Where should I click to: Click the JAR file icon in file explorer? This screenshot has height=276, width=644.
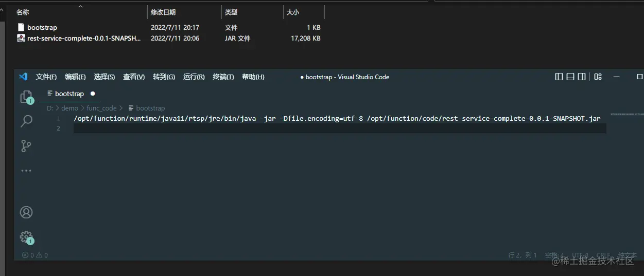coord(21,38)
